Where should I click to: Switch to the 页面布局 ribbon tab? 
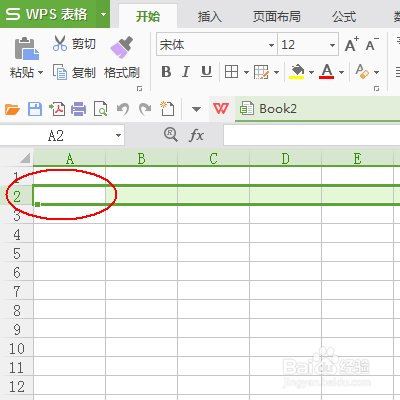(277, 16)
